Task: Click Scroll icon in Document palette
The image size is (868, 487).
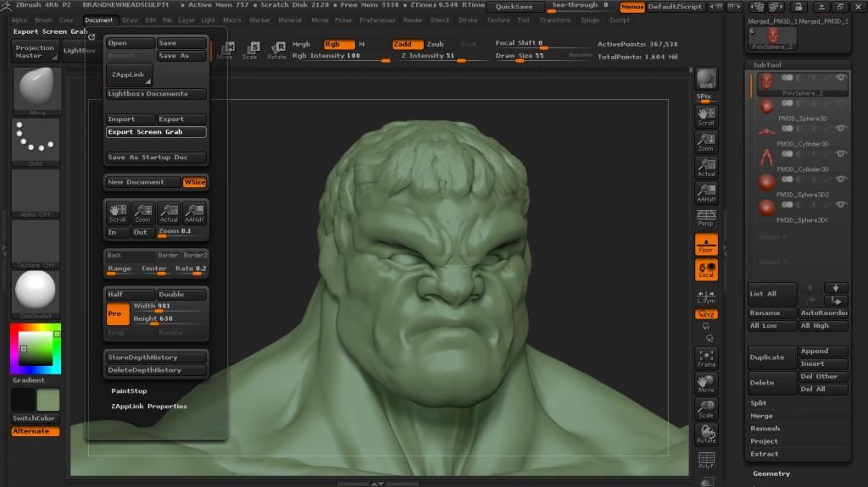Action: [117, 213]
